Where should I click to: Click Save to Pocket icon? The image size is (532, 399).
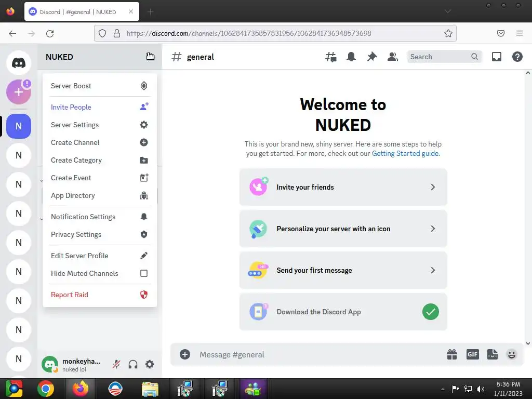click(x=501, y=33)
